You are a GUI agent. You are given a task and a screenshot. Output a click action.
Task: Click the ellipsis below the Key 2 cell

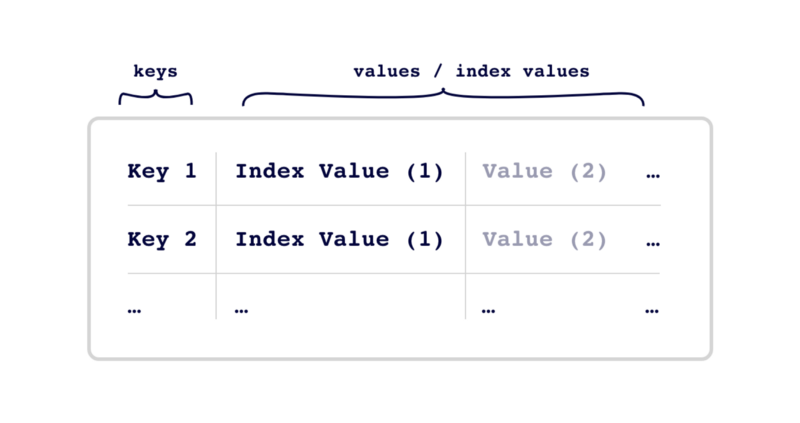134,311
